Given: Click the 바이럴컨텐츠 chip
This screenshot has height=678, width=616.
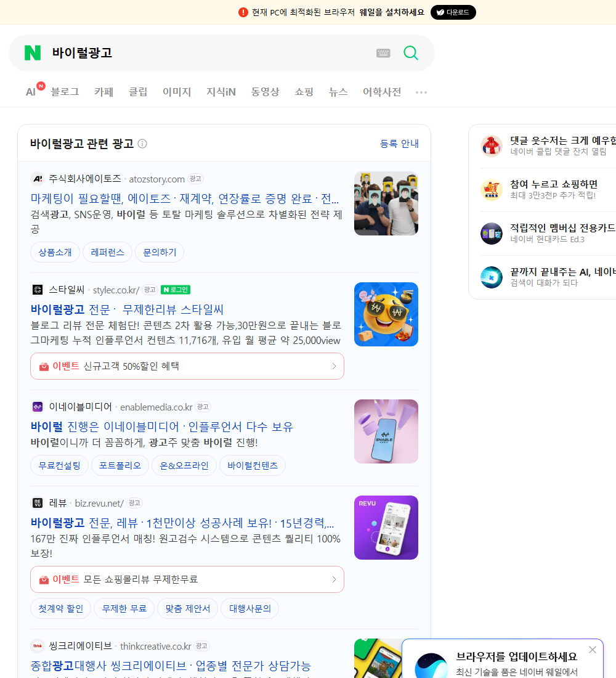Looking at the screenshot, I should (x=253, y=465).
